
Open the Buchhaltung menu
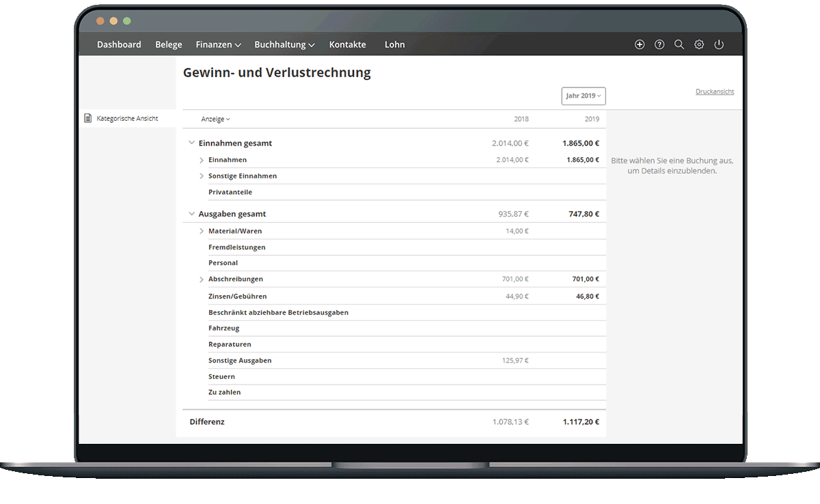click(x=284, y=44)
